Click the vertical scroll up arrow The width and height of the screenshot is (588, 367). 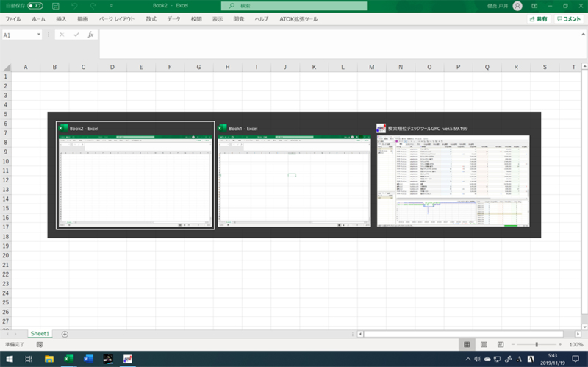pyautogui.click(x=584, y=66)
